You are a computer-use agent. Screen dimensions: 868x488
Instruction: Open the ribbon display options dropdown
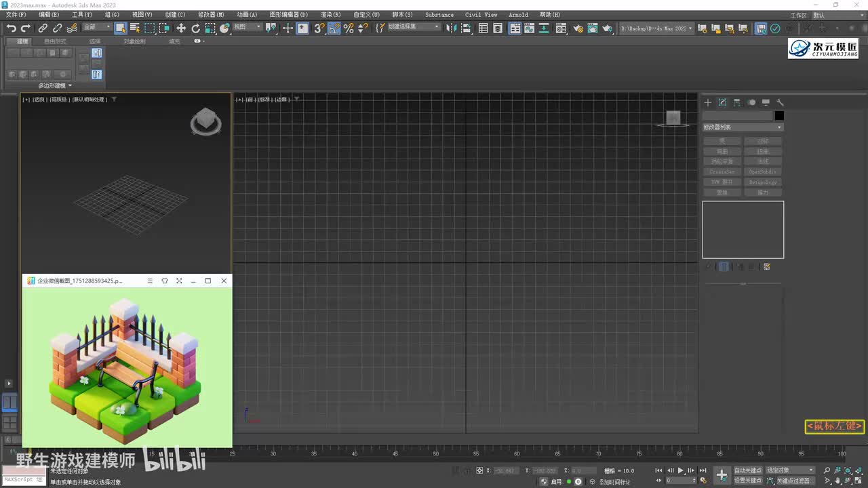click(198, 41)
